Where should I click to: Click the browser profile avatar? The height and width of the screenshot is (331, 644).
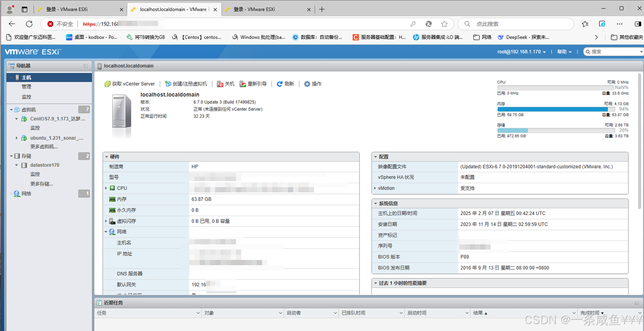coord(10,9)
